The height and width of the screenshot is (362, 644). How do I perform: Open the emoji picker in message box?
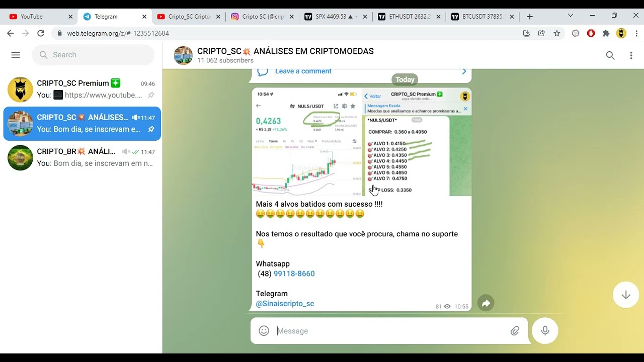click(264, 331)
